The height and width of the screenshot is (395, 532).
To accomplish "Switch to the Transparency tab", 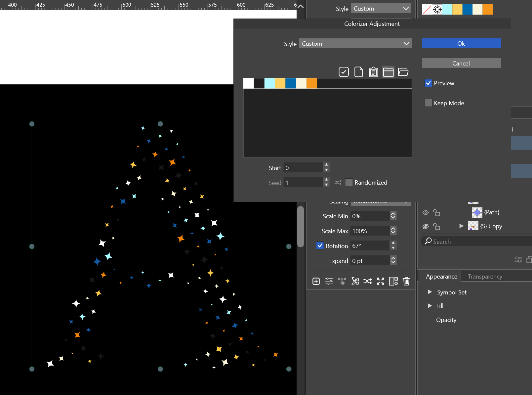I will point(485,276).
